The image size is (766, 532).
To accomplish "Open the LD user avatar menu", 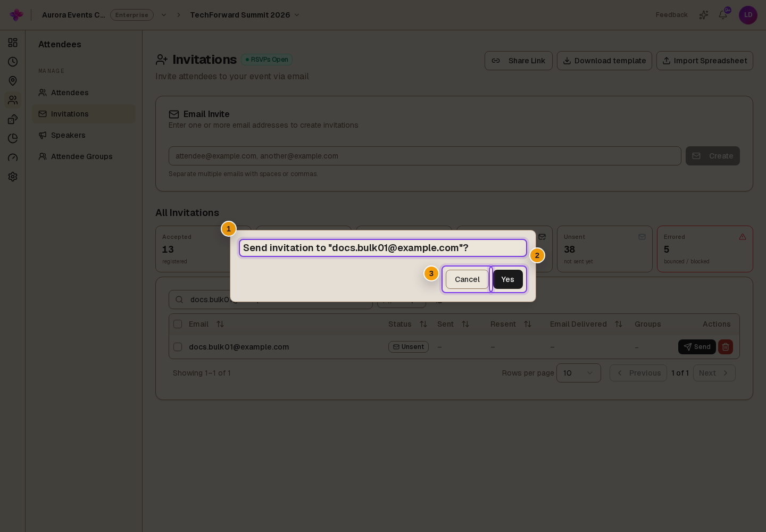I will [748, 15].
